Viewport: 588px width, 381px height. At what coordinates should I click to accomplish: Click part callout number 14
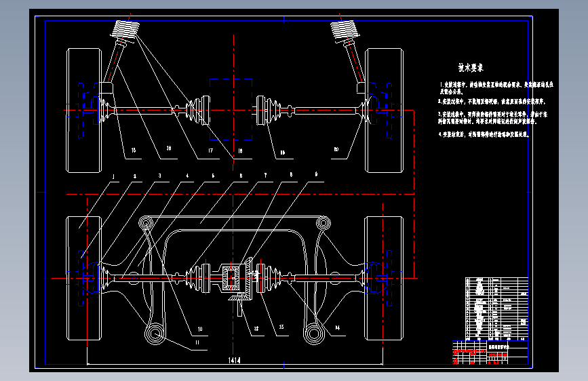(337, 327)
